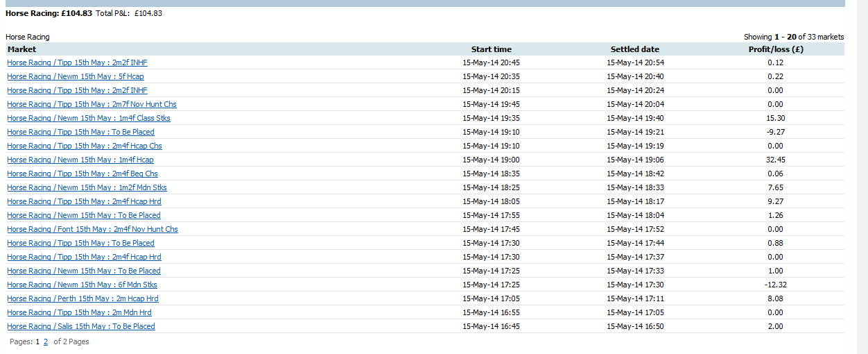Screen dimensions: 868x354
Task: Click the Settled date column header
Action: [x=635, y=49]
